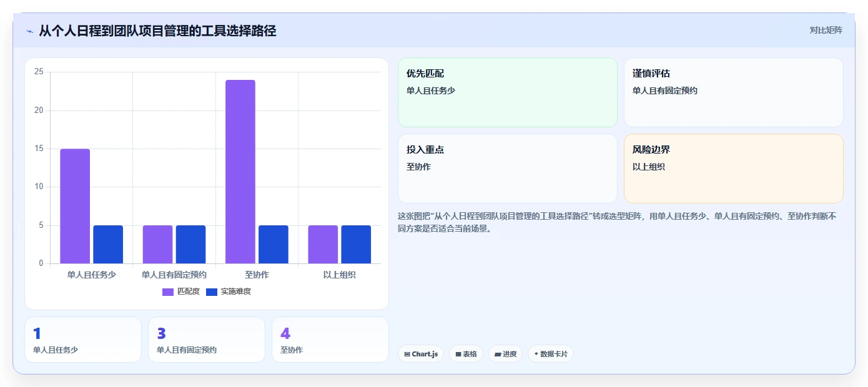Open the 风险边界 card
Image resolution: width=868 pixels, height=387 pixels.
[734, 169]
